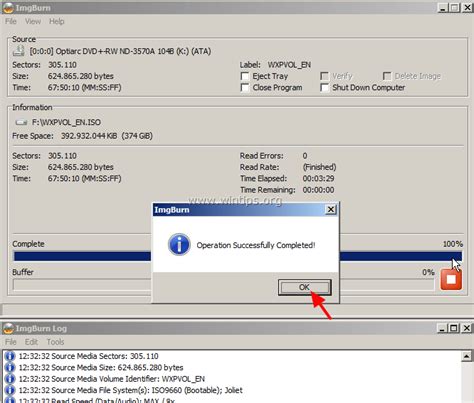This screenshot has height=403, width=474.
Task: Open the File menu in ImgBurn
Action: click(11, 21)
